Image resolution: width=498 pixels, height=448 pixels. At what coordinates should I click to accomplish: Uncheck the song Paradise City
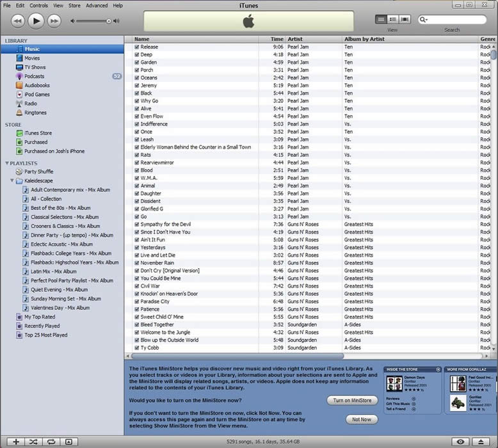(x=137, y=301)
